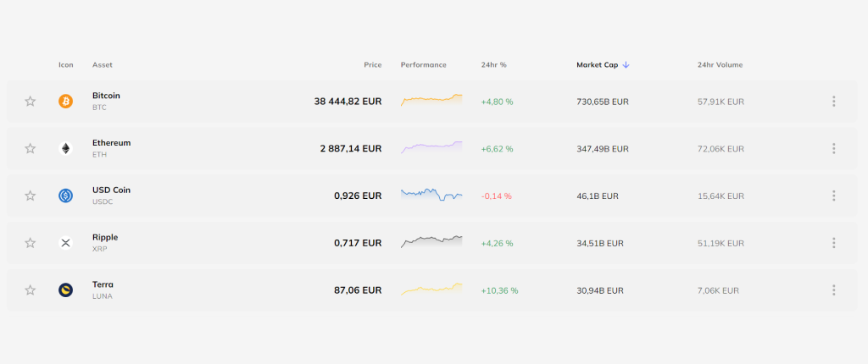This screenshot has height=364, width=868.
Task: Click the price 2 887,14 EUR
Action: [x=351, y=149]
